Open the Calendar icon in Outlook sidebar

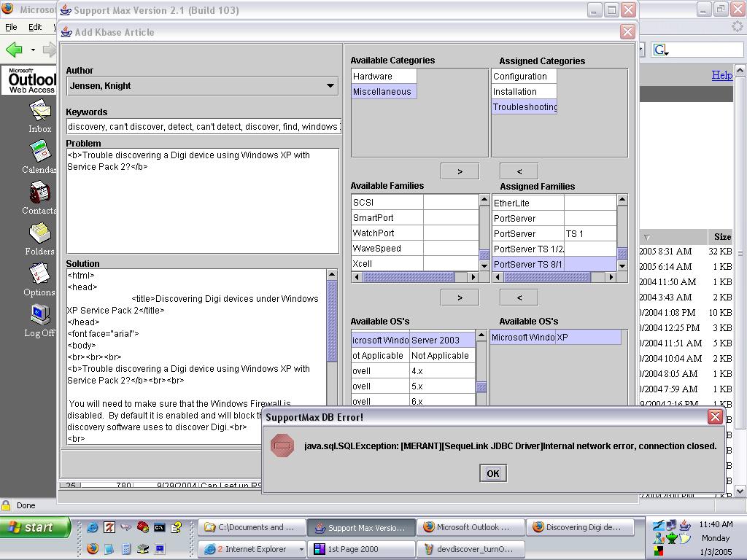(40, 152)
